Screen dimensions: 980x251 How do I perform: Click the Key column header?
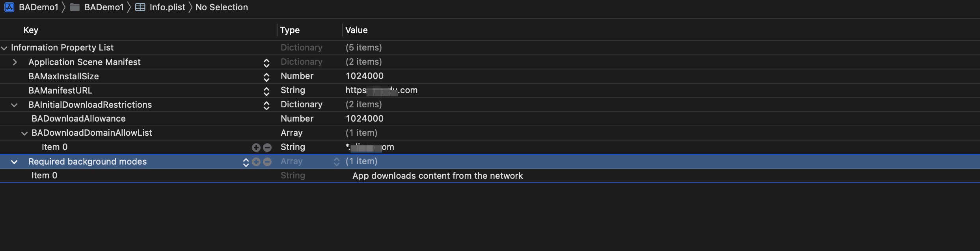click(x=31, y=30)
